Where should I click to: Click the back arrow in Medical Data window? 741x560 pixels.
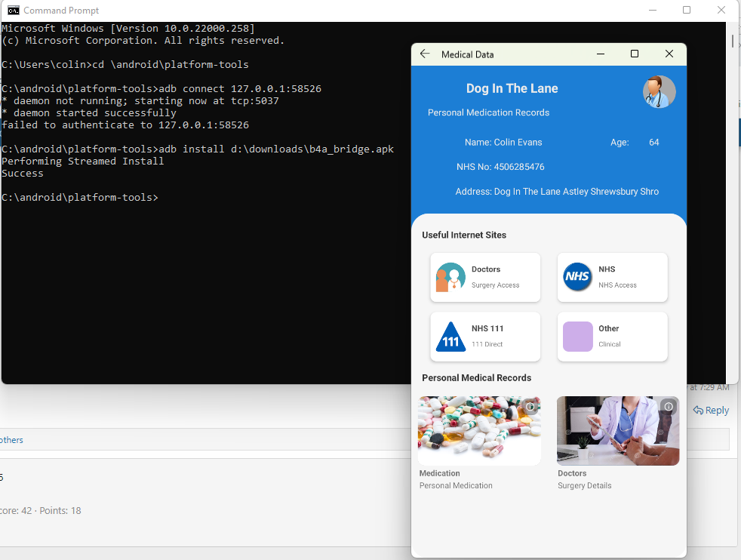425,54
